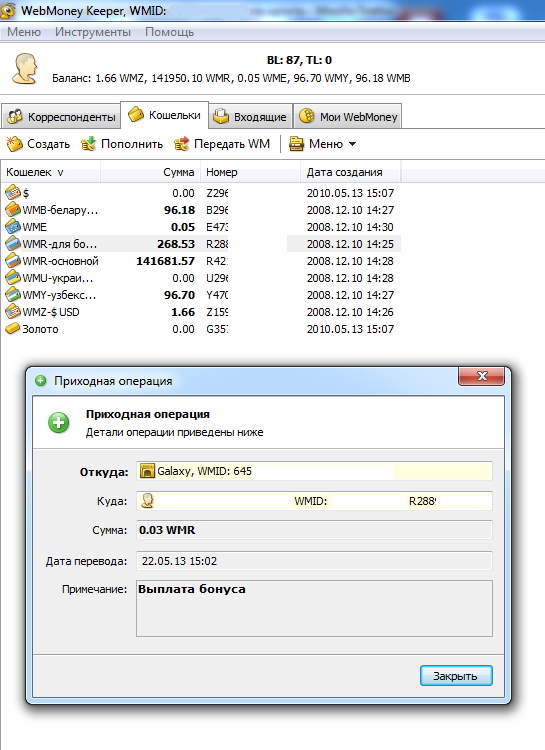Click the Galaxy sender icon in Откуда field

[x=147, y=471]
